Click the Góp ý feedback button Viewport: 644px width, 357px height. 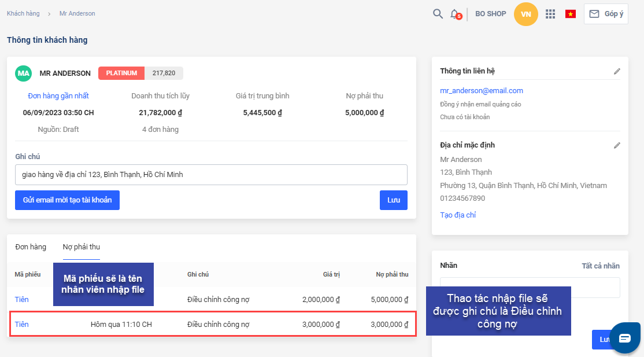[x=606, y=14]
